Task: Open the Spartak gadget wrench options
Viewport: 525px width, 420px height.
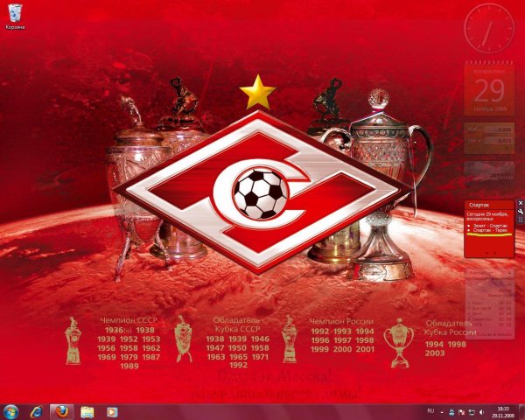Action: [520, 212]
